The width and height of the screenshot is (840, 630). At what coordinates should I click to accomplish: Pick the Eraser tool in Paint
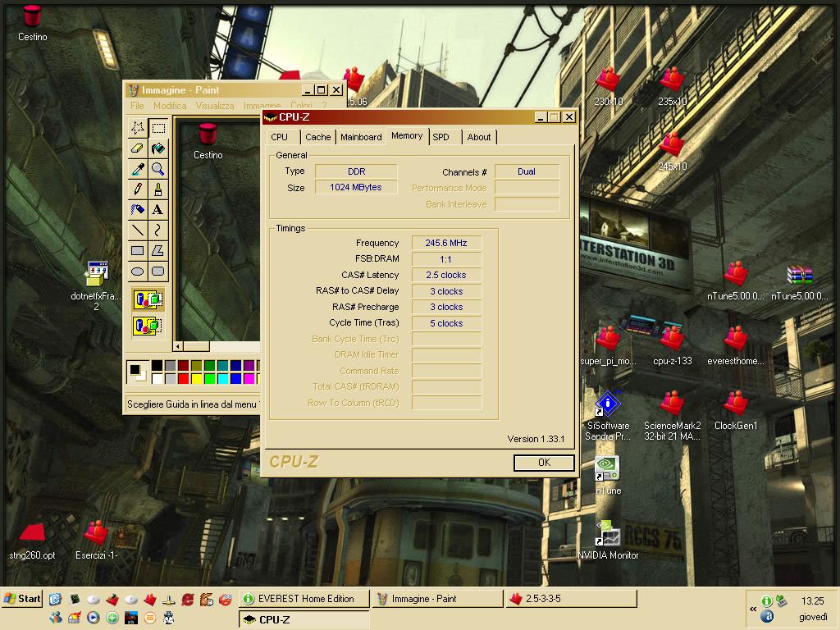[138, 148]
